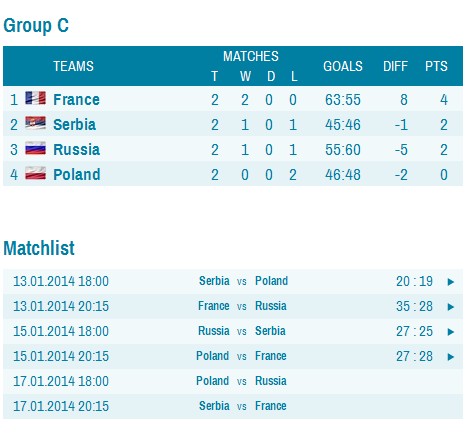The height and width of the screenshot is (433, 473).
Task: Click the GOALS column header
Action: pyautogui.click(x=343, y=66)
